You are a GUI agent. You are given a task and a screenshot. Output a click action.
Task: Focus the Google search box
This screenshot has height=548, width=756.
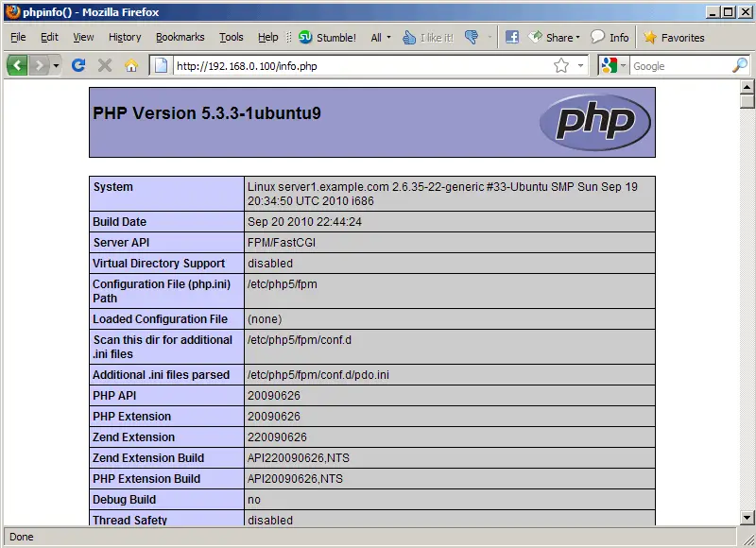(x=680, y=65)
